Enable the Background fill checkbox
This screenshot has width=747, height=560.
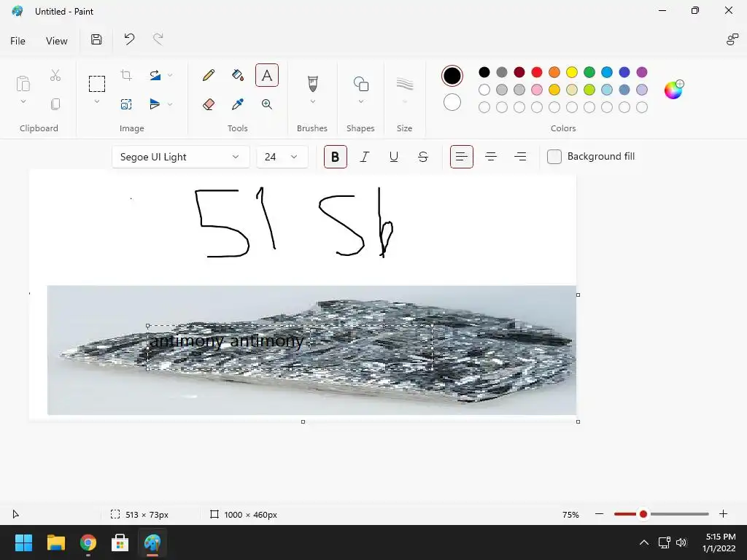click(x=554, y=157)
